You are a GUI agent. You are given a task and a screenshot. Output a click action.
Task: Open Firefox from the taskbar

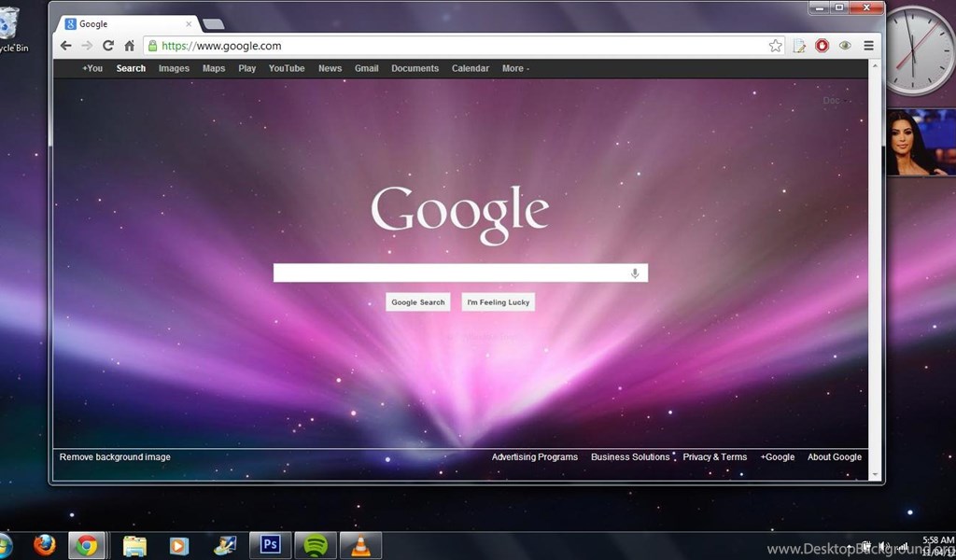click(x=45, y=545)
